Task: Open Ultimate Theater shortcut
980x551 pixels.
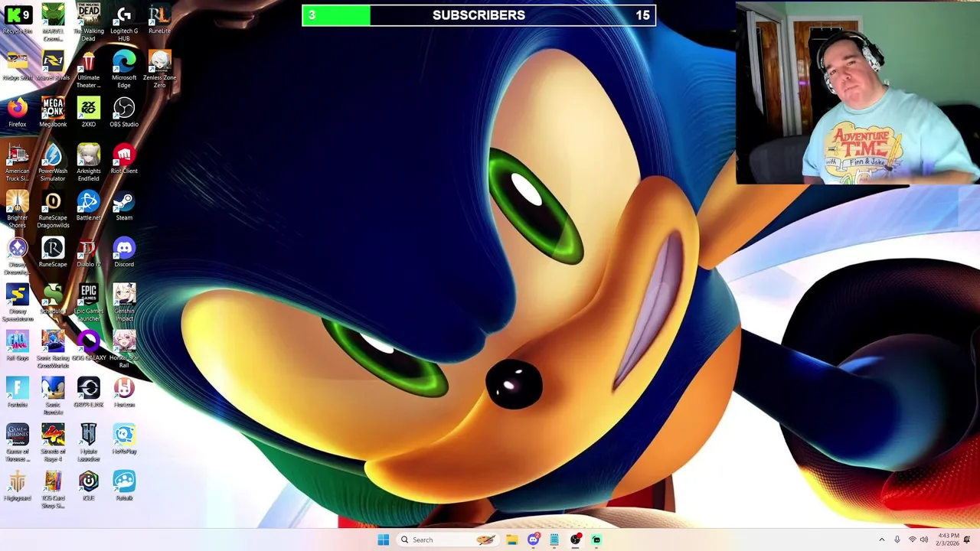Action: [88, 70]
